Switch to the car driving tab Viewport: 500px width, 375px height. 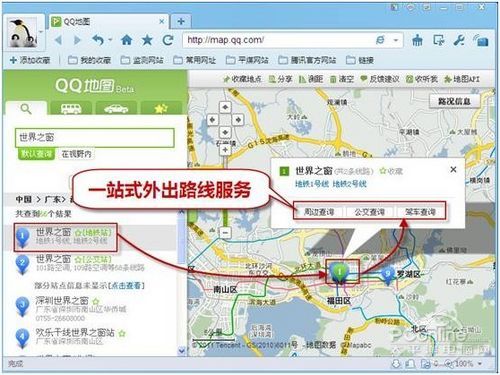pyautogui.click(x=116, y=109)
